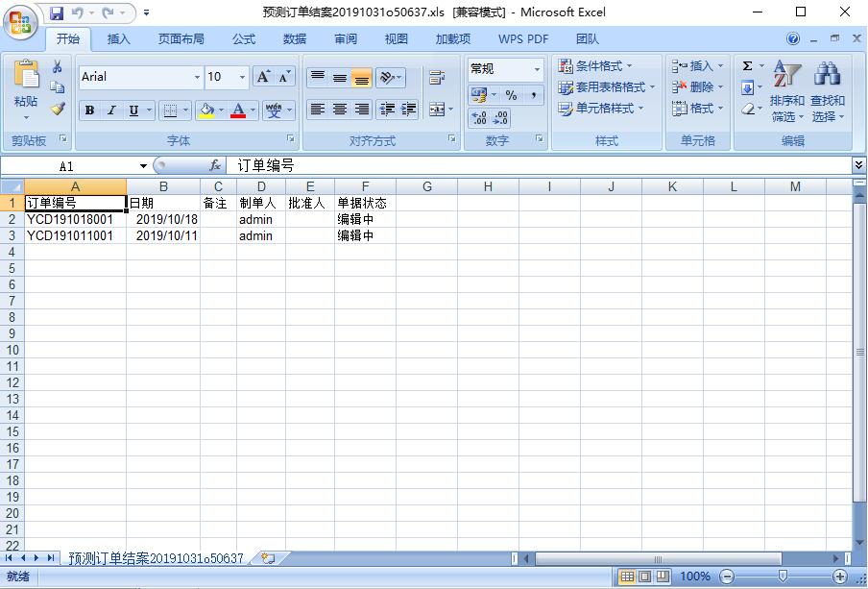
Task: Select cell F2 containing 编辑中
Action: coord(365,220)
